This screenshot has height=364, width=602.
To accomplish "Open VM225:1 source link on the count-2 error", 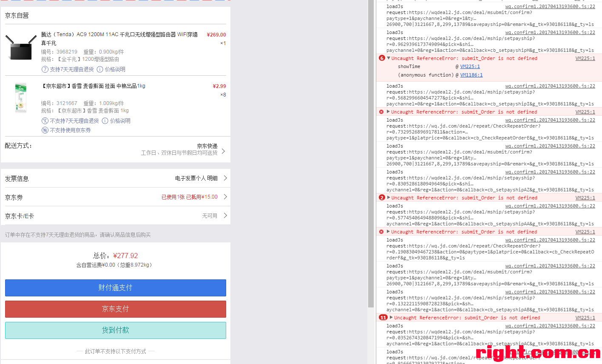I will (585, 198).
